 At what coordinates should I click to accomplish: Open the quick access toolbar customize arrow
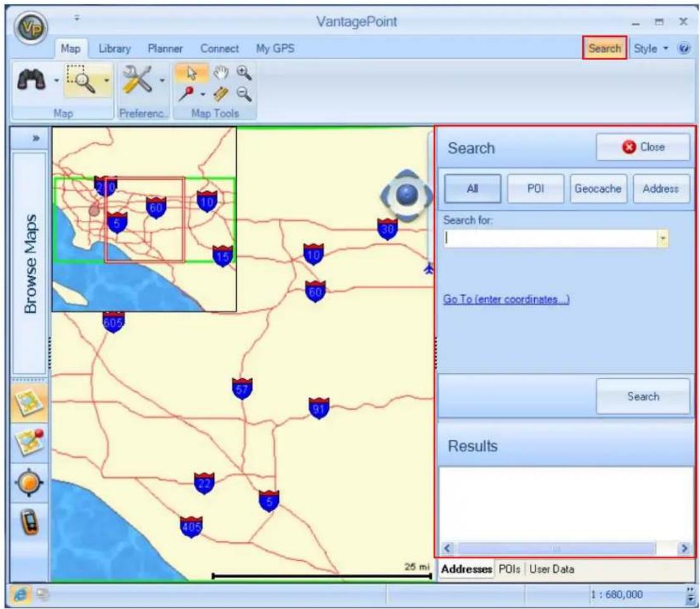tap(77, 18)
